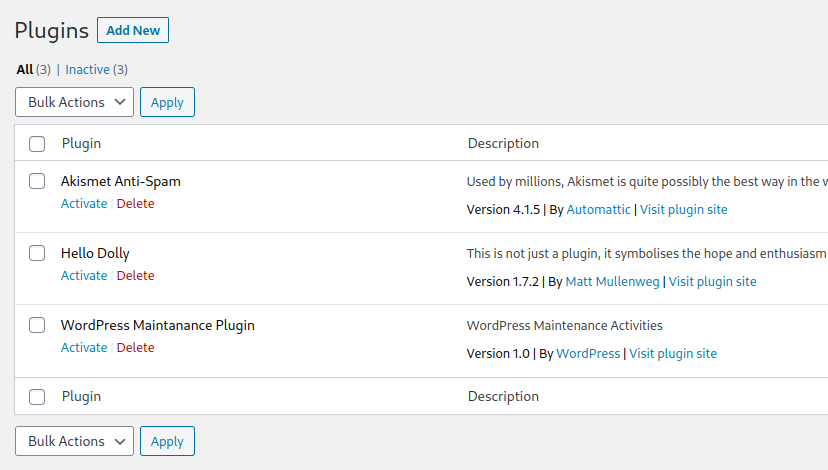Activate the WordPress Maintanance Plugin
This screenshot has width=828, height=470.
84,348
